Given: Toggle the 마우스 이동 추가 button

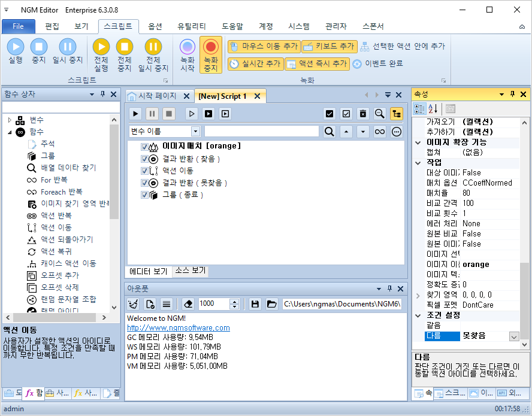Looking at the screenshot, I should click(264, 47).
